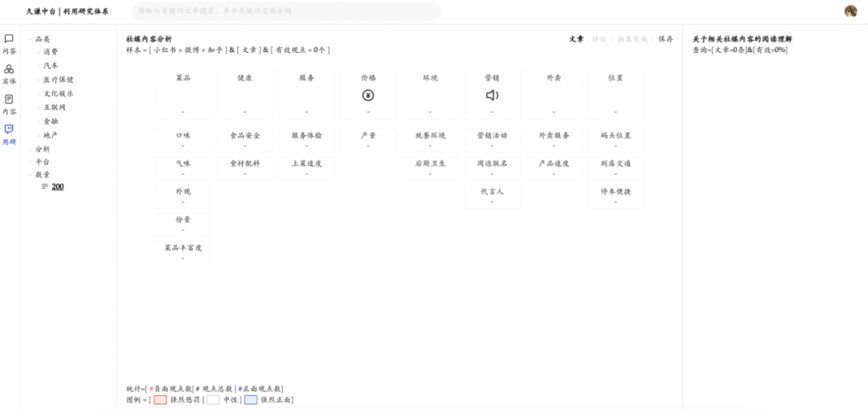The width and height of the screenshot is (868, 409).
Task: Click the user avatar at top right
Action: (x=850, y=11)
